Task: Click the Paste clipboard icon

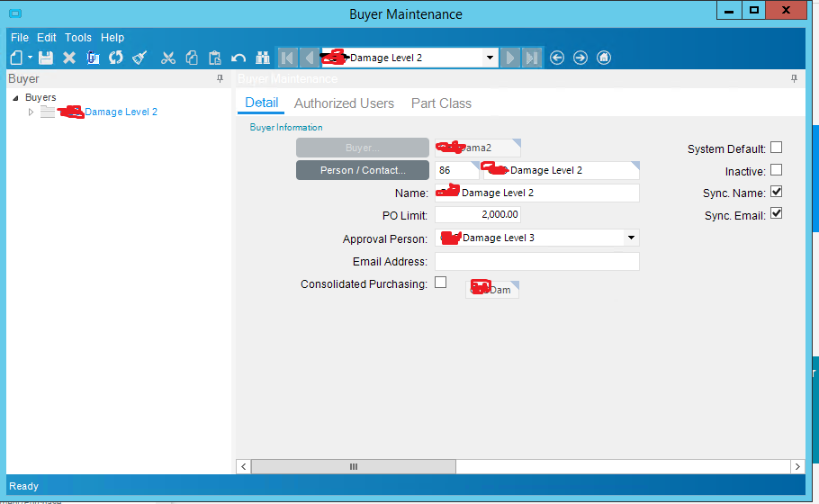Action: (x=215, y=58)
